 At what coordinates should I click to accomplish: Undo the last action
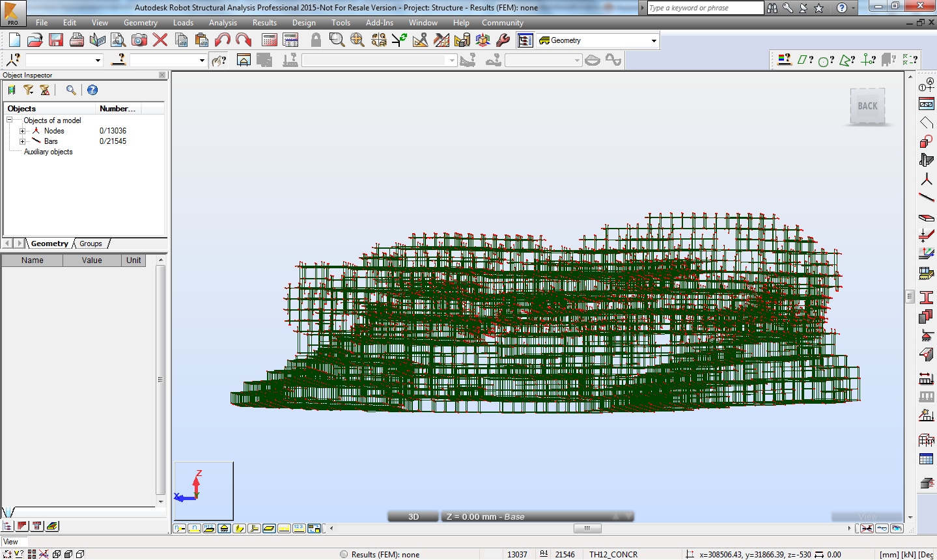pos(223,40)
